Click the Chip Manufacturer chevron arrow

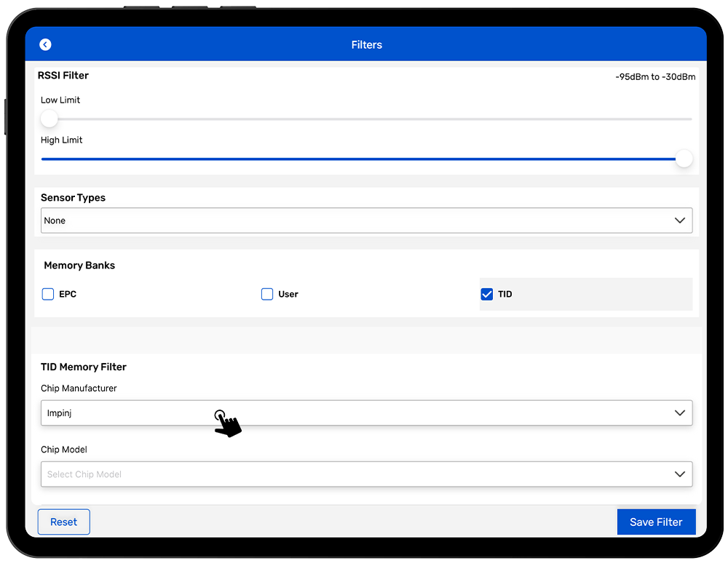pos(679,413)
